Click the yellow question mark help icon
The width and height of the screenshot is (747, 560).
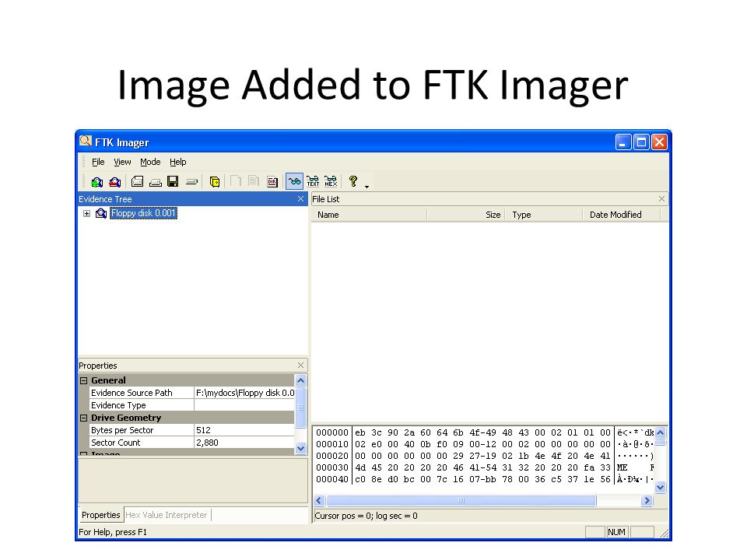[353, 181]
